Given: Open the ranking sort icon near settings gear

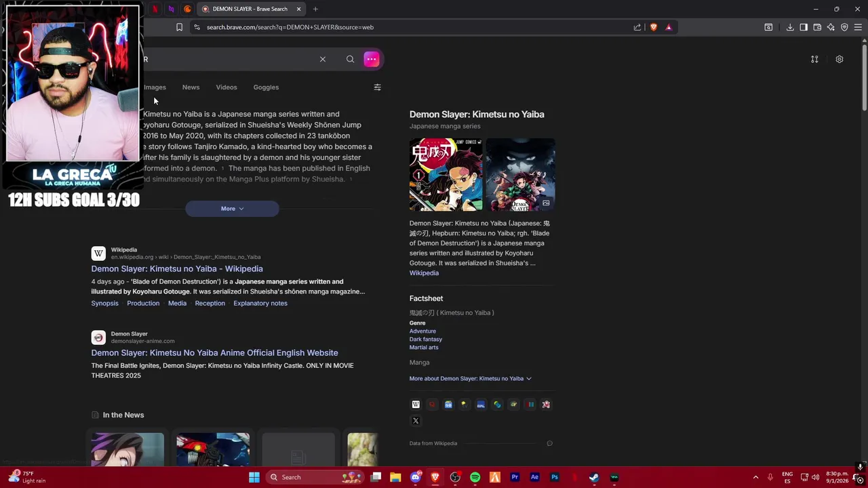Looking at the screenshot, I should pyautogui.click(x=814, y=59).
